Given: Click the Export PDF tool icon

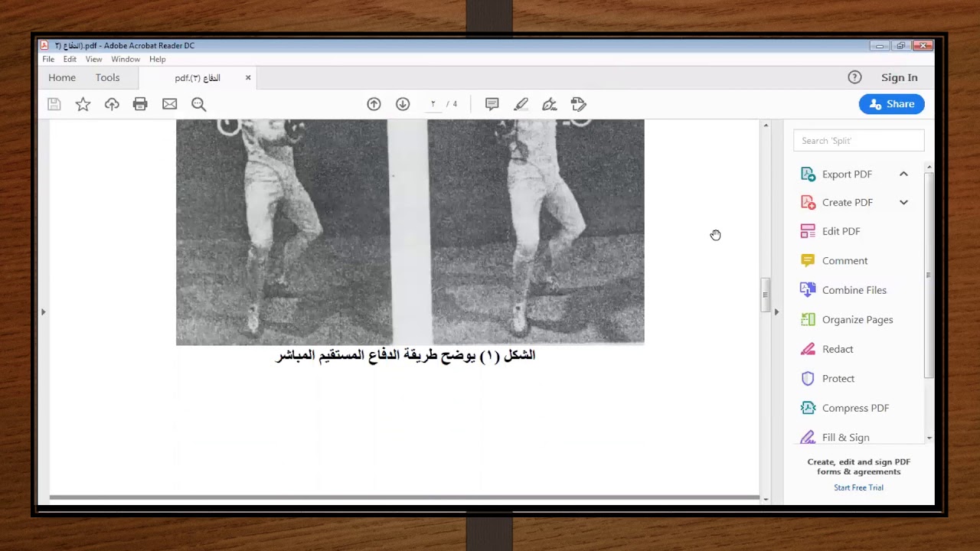Looking at the screenshot, I should (808, 174).
